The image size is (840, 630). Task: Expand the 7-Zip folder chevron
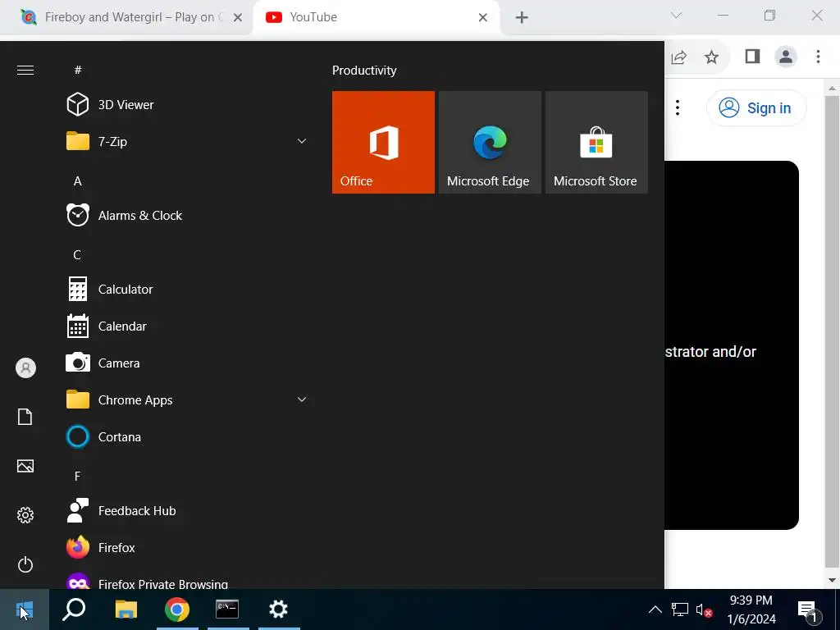coord(302,141)
